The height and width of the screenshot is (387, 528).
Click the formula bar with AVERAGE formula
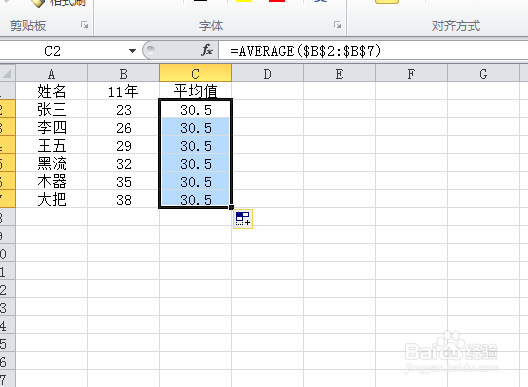coord(373,51)
